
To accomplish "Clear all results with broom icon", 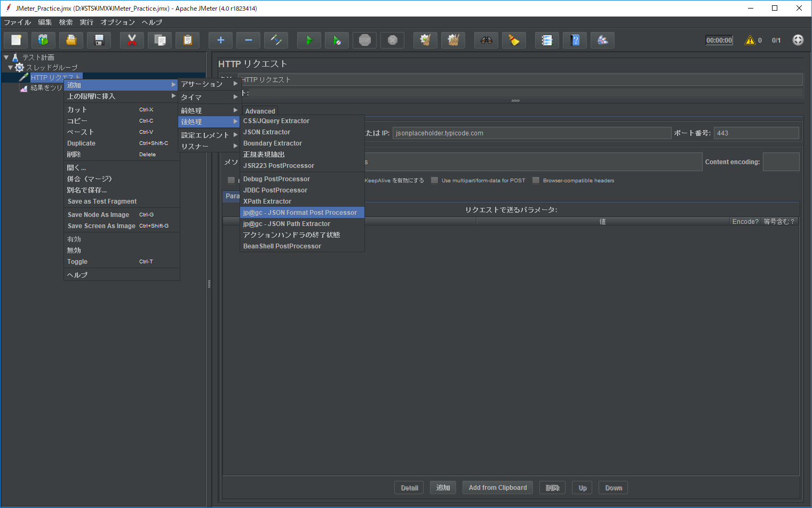I will point(453,40).
